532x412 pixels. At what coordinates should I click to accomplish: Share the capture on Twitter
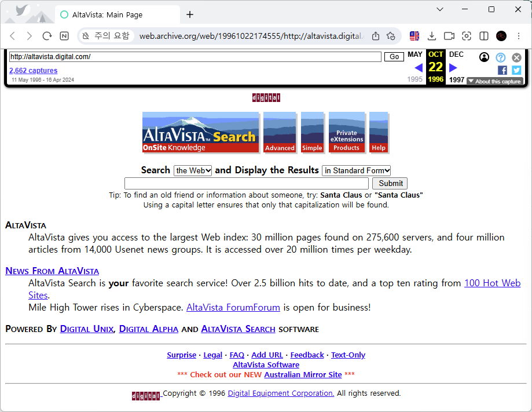click(x=516, y=70)
